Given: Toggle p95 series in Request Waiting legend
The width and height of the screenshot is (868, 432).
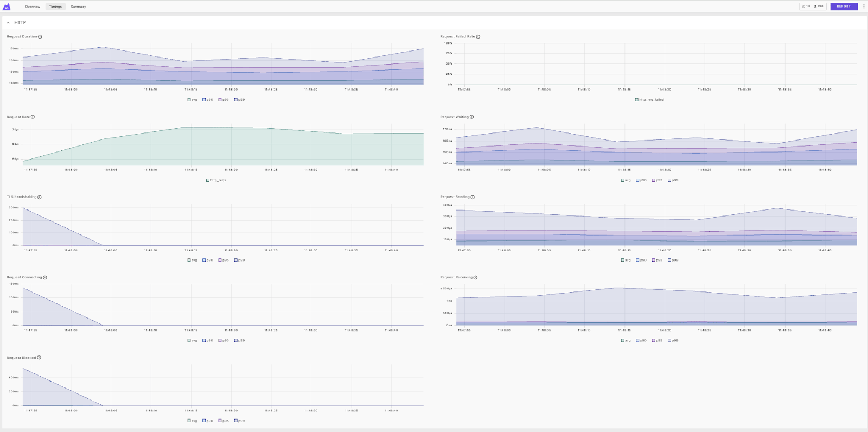Looking at the screenshot, I should click(657, 180).
